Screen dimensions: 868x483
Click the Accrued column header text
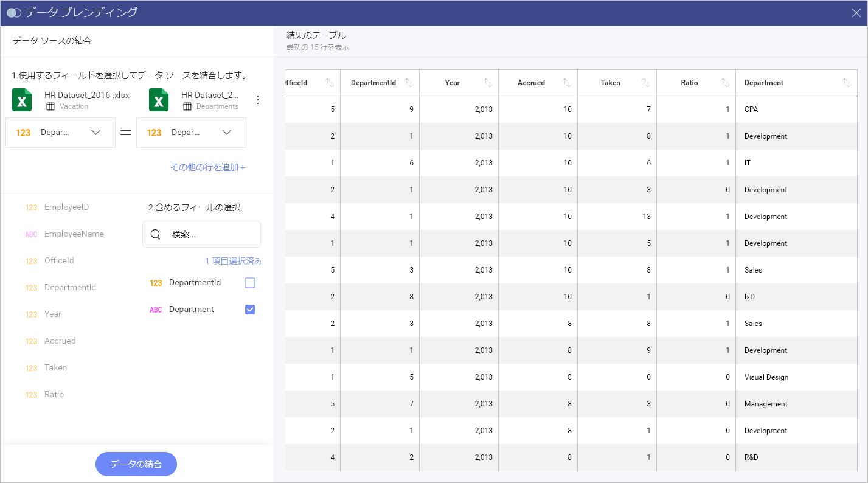click(x=532, y=83)
